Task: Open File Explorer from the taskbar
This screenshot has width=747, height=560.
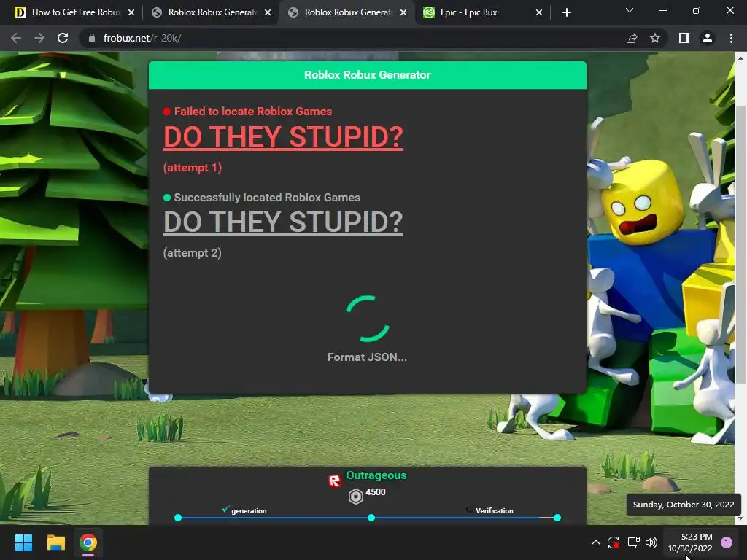Action: pos(55,542)
